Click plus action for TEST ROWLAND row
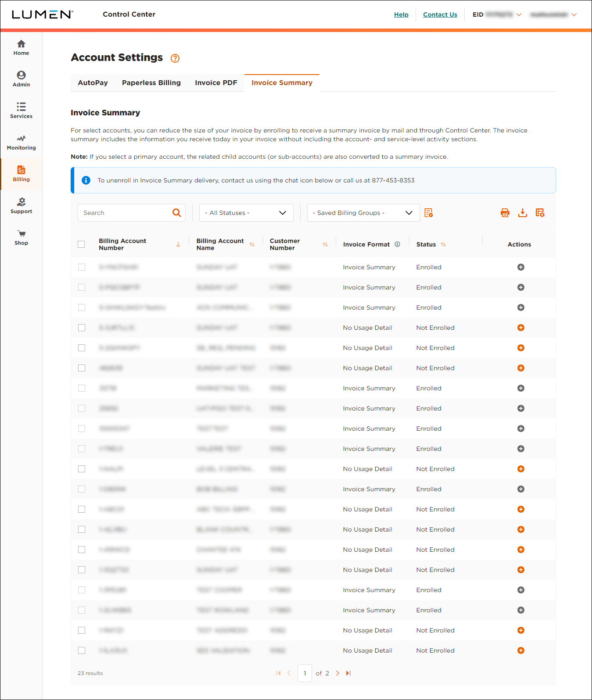The width and height of the screenshot is (592, 700). [x=521, y=610]
